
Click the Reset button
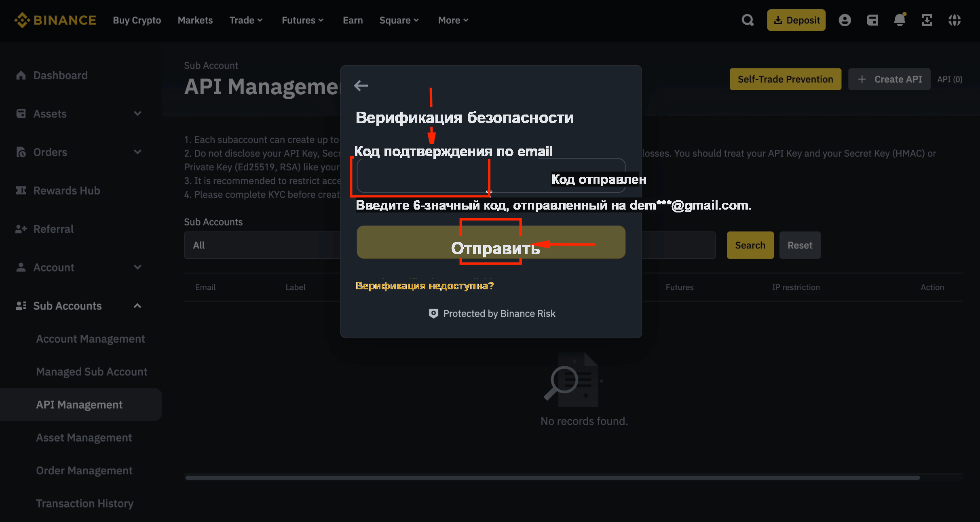800,245
